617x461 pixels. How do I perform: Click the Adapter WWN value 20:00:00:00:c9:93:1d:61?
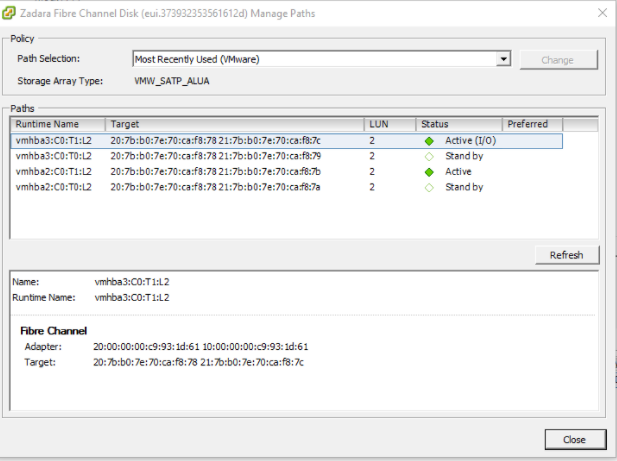coord(146,347)
